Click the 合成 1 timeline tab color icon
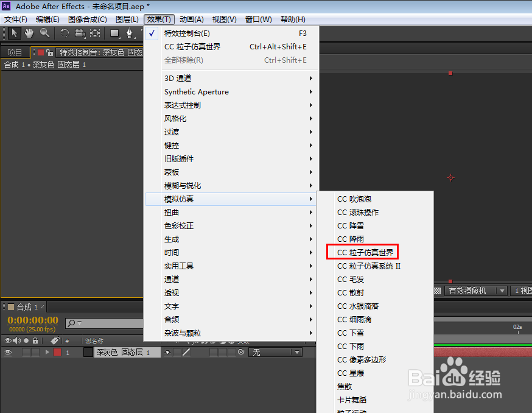 click(x=11, y=307)
